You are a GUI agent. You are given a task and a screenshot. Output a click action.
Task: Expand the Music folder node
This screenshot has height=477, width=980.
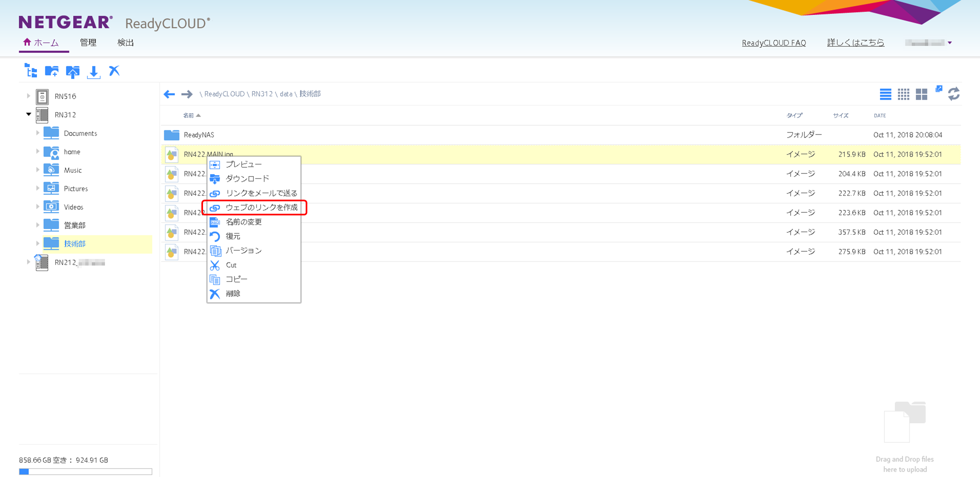tap(38, 169)
